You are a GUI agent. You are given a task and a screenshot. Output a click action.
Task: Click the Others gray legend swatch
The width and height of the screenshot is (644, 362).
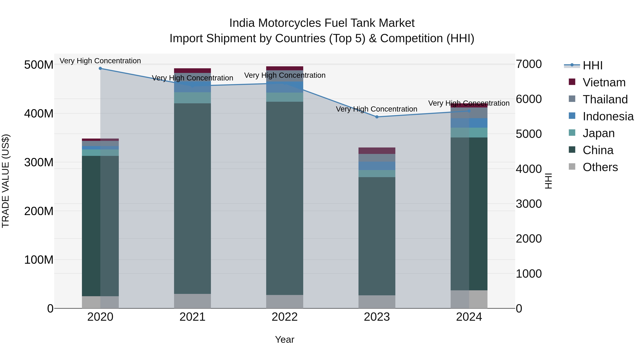point(572,166)
